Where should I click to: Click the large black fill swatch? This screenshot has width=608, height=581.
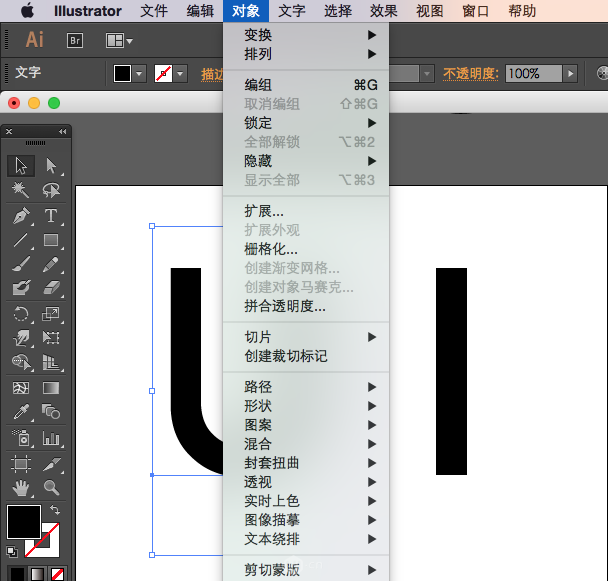point(24,522)
